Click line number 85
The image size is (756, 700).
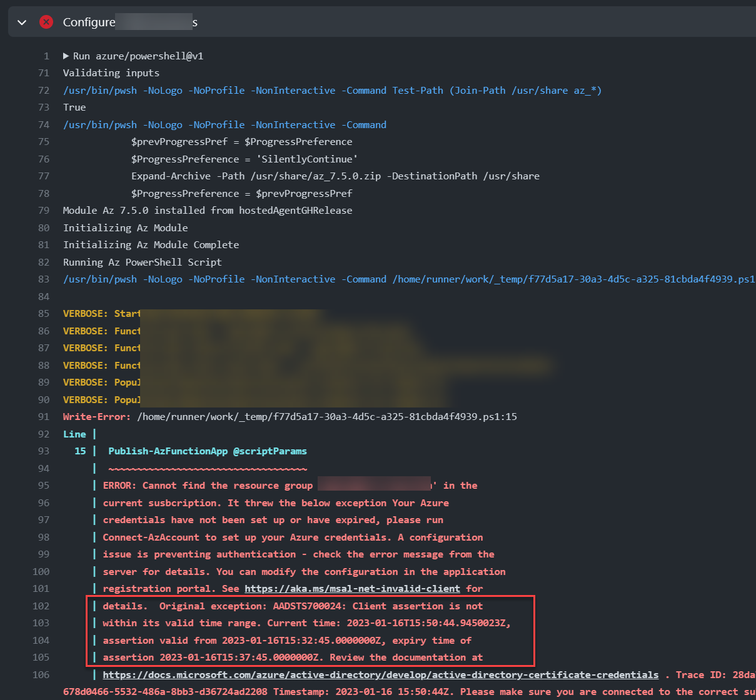44,313
